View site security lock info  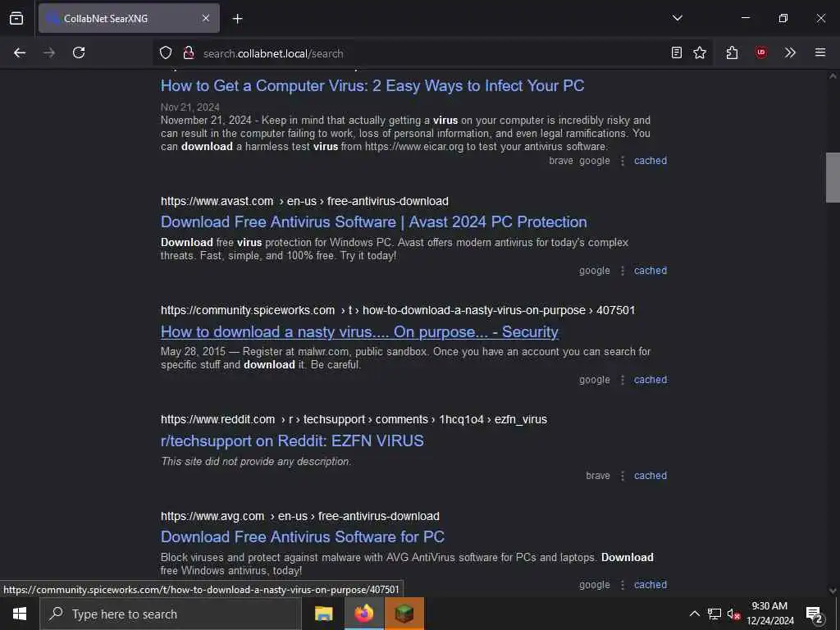(188, 52)
